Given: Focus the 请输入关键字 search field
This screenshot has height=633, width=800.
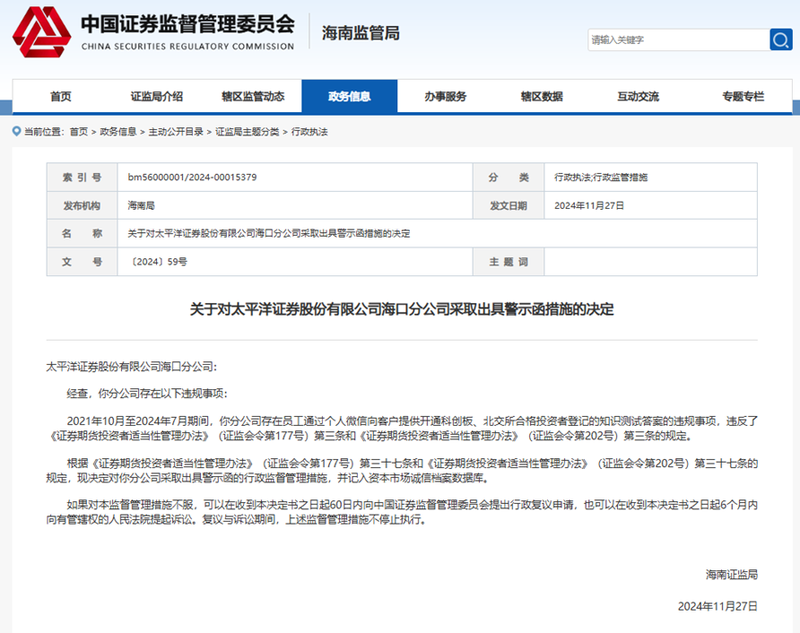Looking at the screenshot, I should [679, 40].
